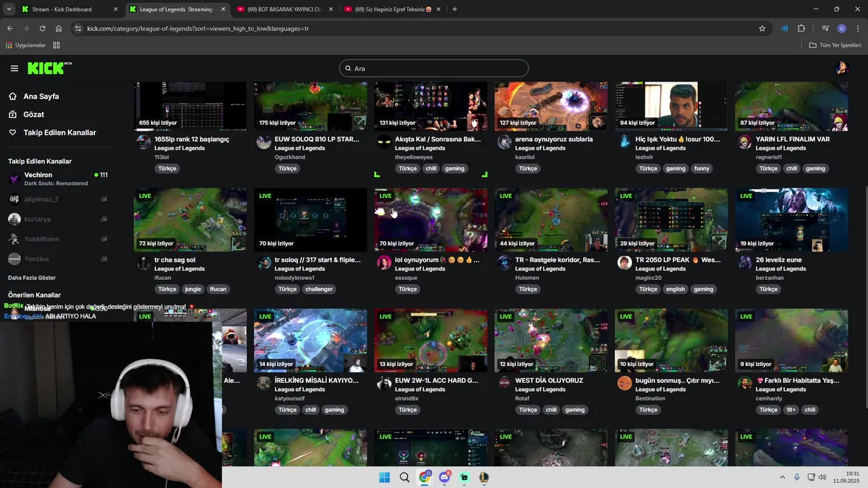
Task: Click 'League of Legends' category under Hutemen
Action: pos(540,269)
